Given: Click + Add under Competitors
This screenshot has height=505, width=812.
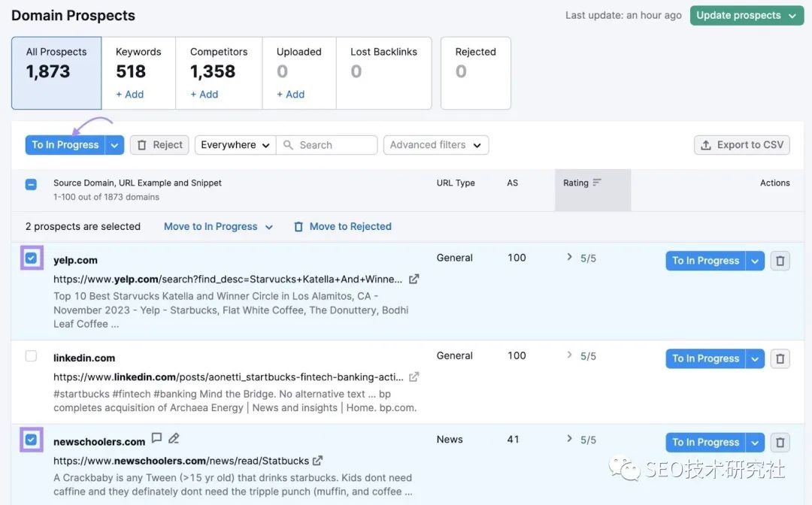Looking at the screenshot, I should point(204,94).
